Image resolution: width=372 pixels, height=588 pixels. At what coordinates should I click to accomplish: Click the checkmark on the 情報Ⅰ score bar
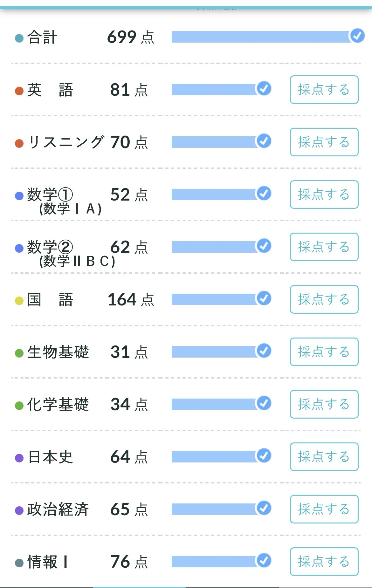click(264, 560)
